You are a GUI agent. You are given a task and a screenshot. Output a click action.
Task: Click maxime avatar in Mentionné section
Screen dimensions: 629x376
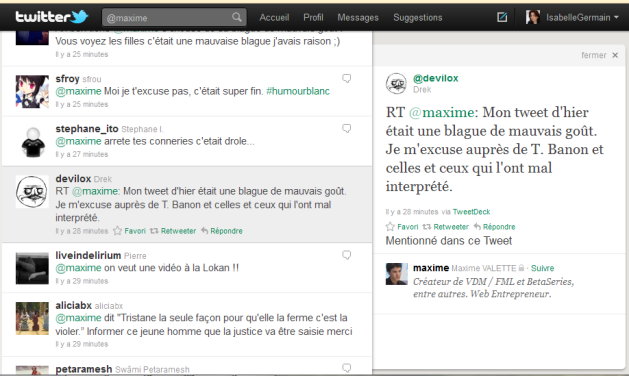(x=396, y=274)
